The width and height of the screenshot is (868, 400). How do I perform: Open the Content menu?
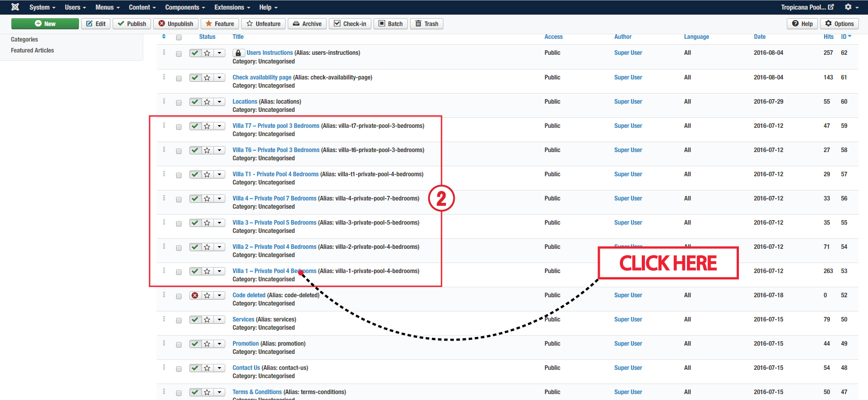click(x=142, y=7)
